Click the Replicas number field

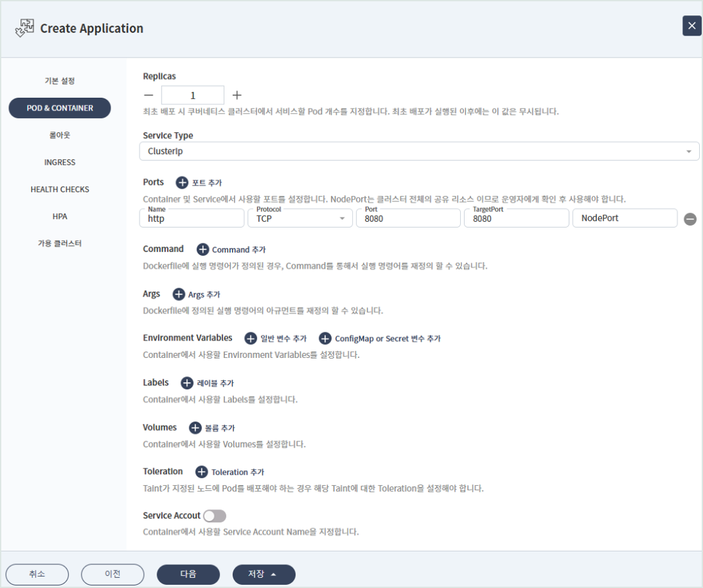pos(193,95)
